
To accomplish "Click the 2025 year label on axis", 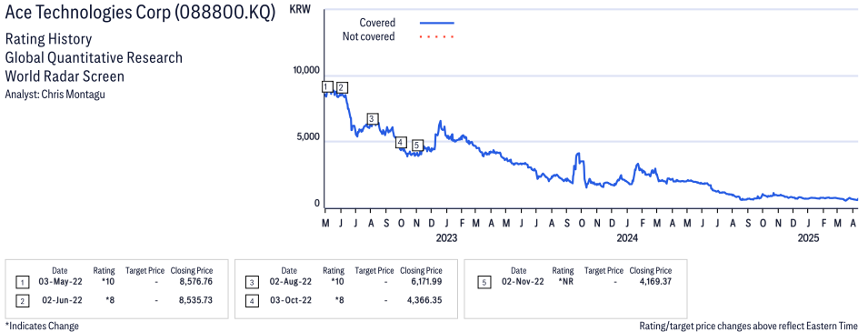I will (x=808, y=238).
